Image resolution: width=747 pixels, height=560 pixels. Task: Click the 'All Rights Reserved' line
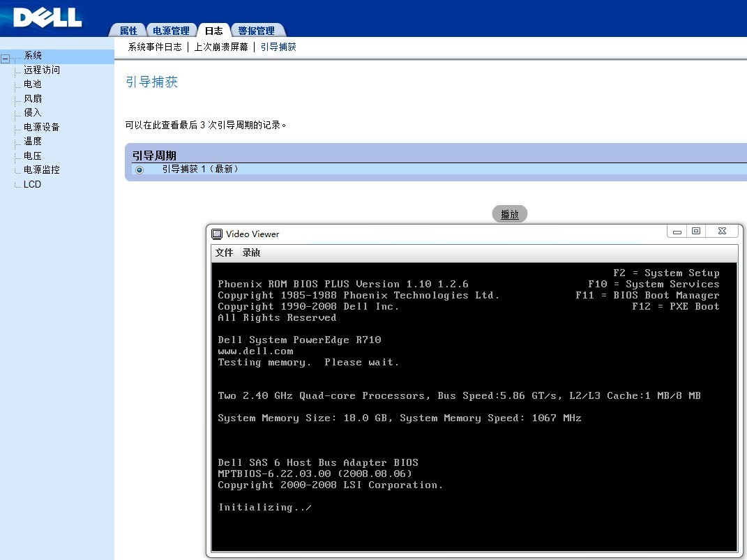[x=278, y=317]
